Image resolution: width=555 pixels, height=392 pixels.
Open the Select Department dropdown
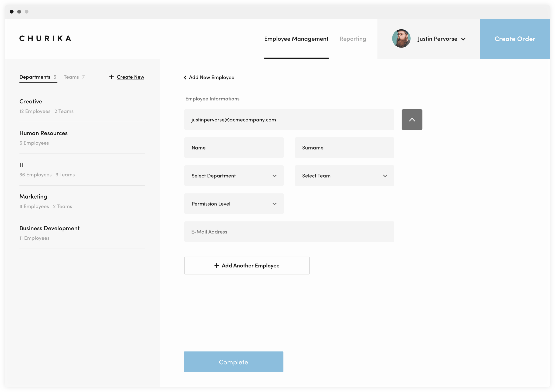coord(234,175)
